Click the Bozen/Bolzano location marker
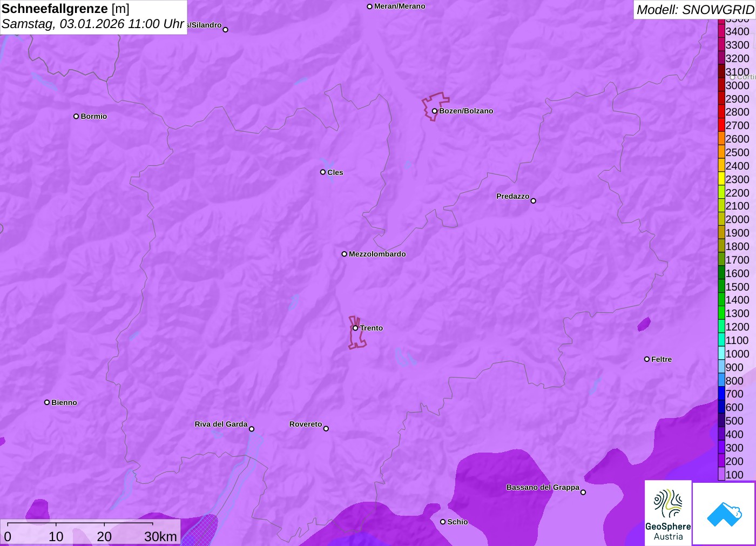 [435, 111]
